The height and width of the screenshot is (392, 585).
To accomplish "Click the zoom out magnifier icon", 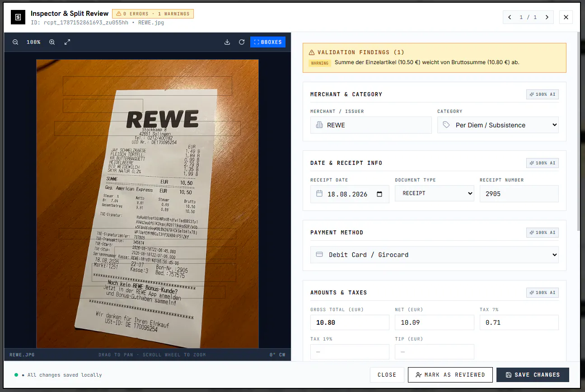I will pos(15,42).
